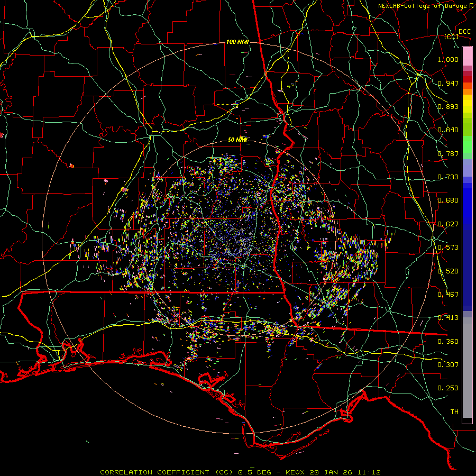476x476 pixels.
Task: Click the 50 NMI range ring label
Action: tap(237, 140)
